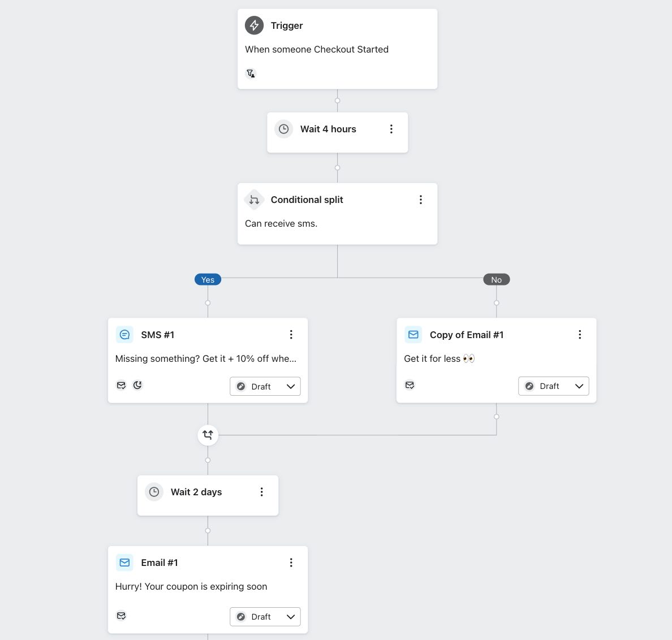Select the Yes branch label

click(208, 280)
